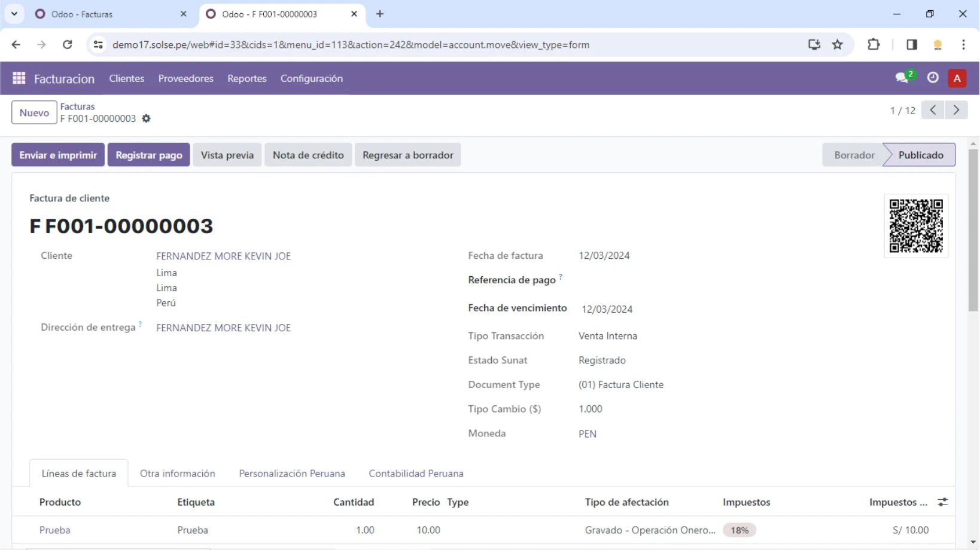The height and width of the screenshot is (550, 980).
Task: Open the activities clock icon
Action: pos(933,78)
